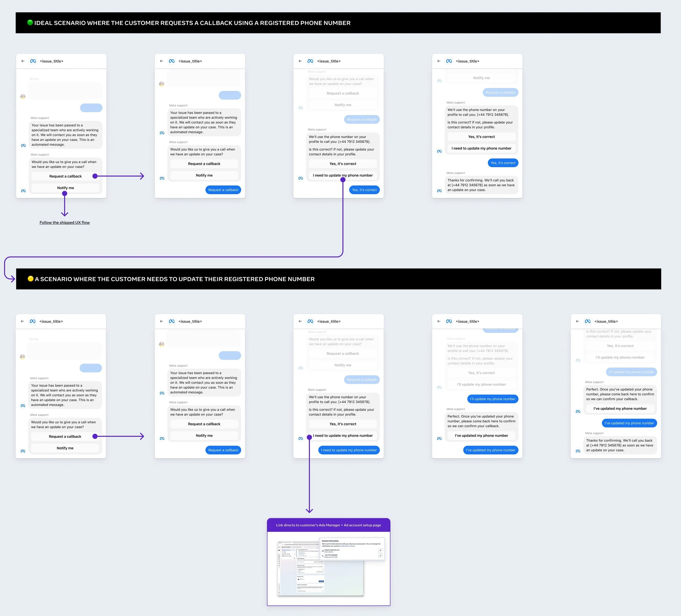Click I'll update my phone number
This screenshot has width=681, height=616.
pyautogui.click(x=481, y=384)
